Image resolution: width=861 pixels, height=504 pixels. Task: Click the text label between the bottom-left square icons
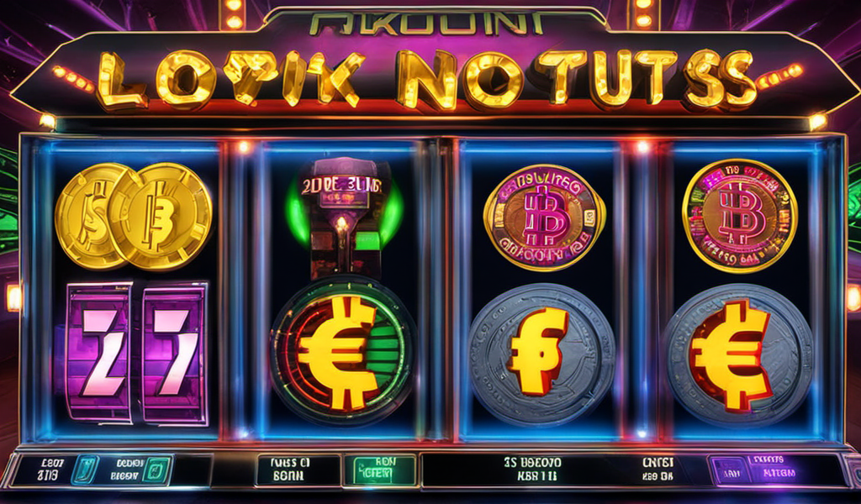pos(127,470)
